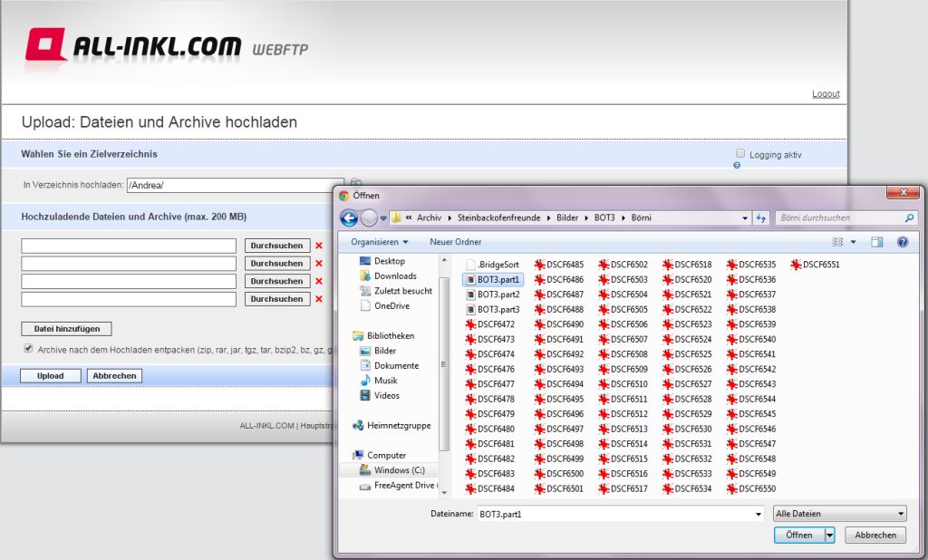Expand the Organisieren menu
Viewport: 928px width, 560px height.
tap(379, 242)
